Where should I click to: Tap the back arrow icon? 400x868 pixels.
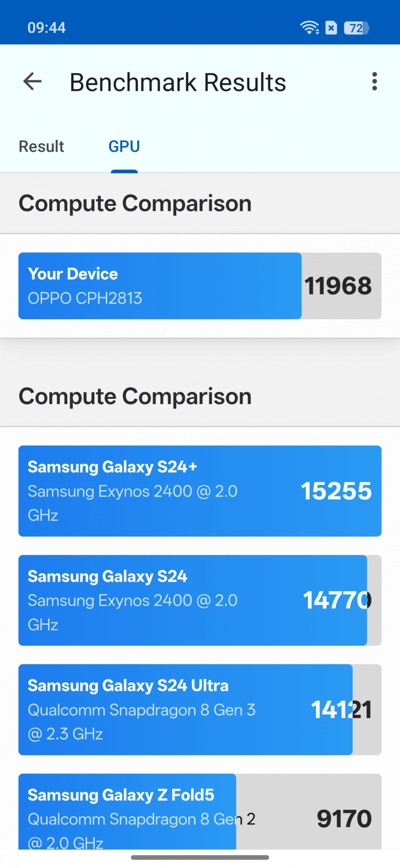coord(33,82)
